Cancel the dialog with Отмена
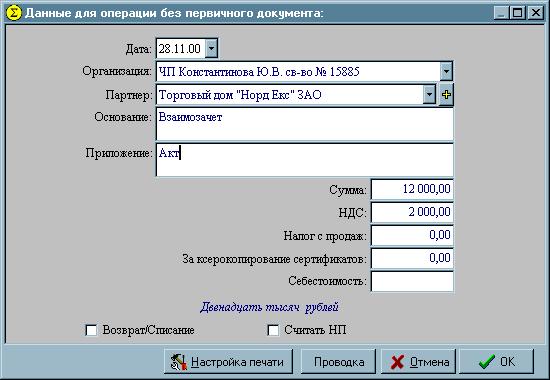The height and width of the screenshot is (380, 550). [418, 361]
